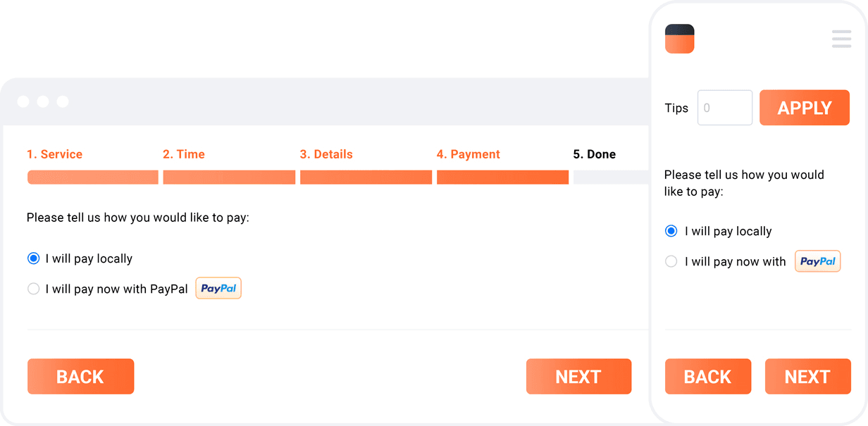Screen dimensions: 868x426
Task: Select the '4. Payment' step
Action: [x=468, y=154]
